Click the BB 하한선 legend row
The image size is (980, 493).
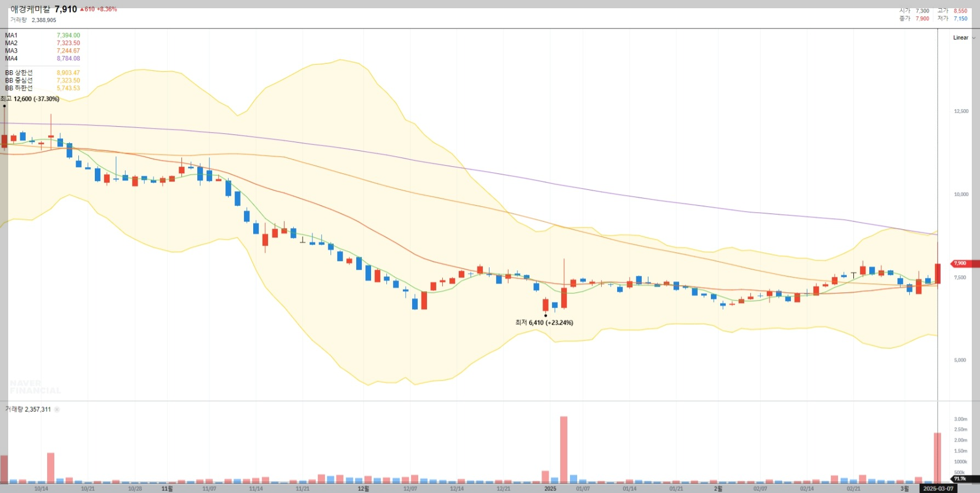42,88
